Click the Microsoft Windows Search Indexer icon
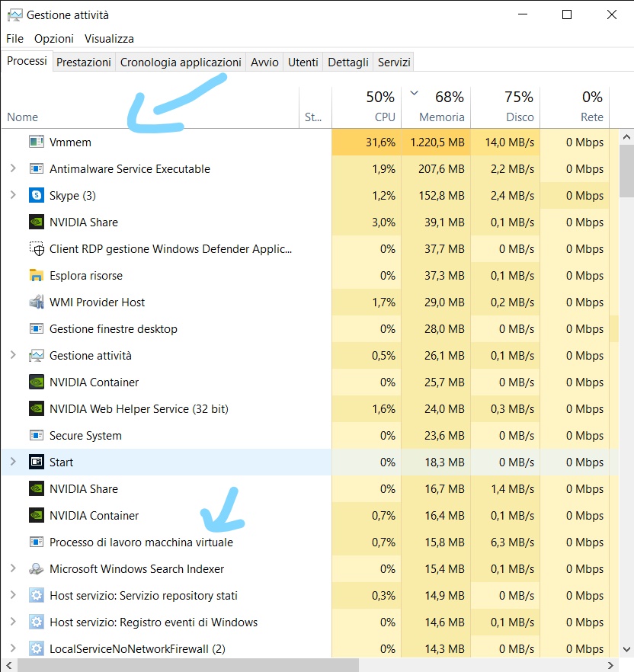 pos(37,568)
